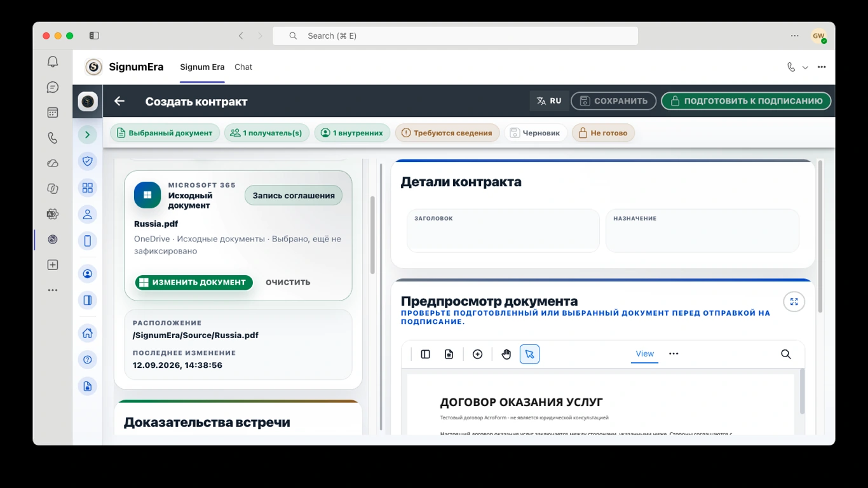Go back with the left arrow

(x=119, y=101)
